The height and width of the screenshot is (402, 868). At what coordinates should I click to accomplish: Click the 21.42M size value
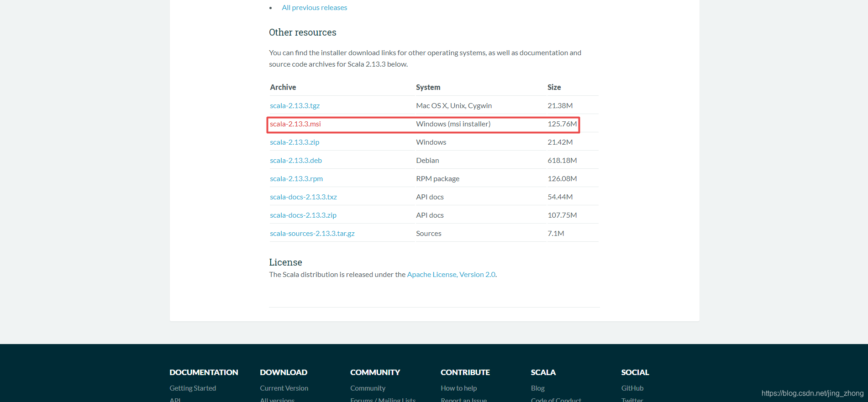560,142
